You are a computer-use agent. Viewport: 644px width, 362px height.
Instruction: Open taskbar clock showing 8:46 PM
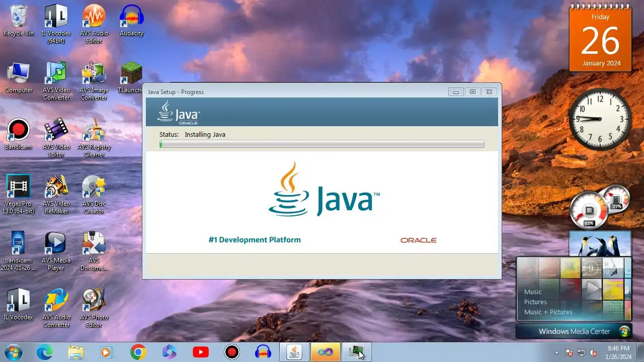(x=618, y=352)
